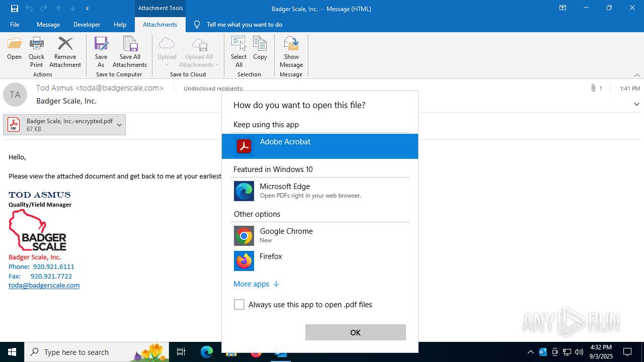Choose Microsoft Edge to open the PDF
The width and height of the screenshot is (644, 362).
pos(320,191)
